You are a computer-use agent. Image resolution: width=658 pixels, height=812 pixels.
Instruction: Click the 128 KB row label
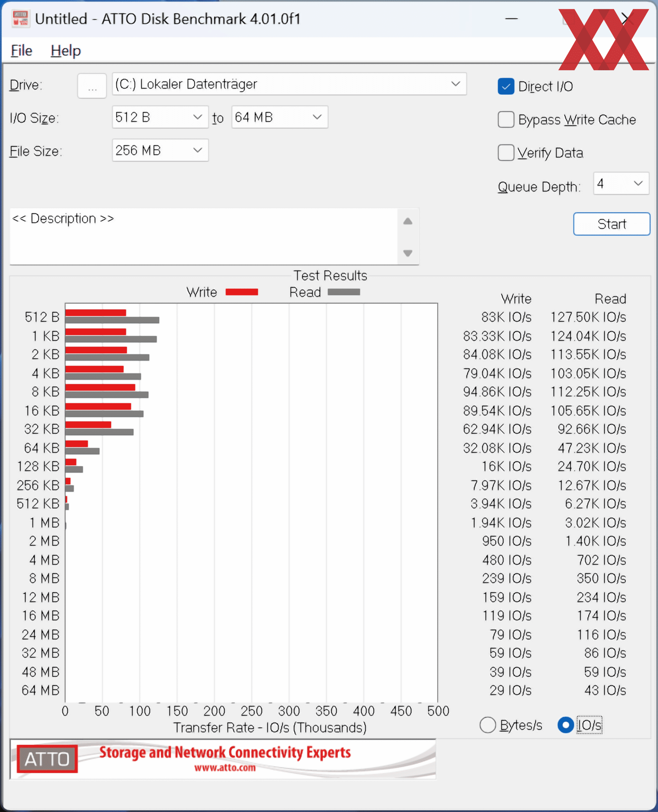(38, 466)
